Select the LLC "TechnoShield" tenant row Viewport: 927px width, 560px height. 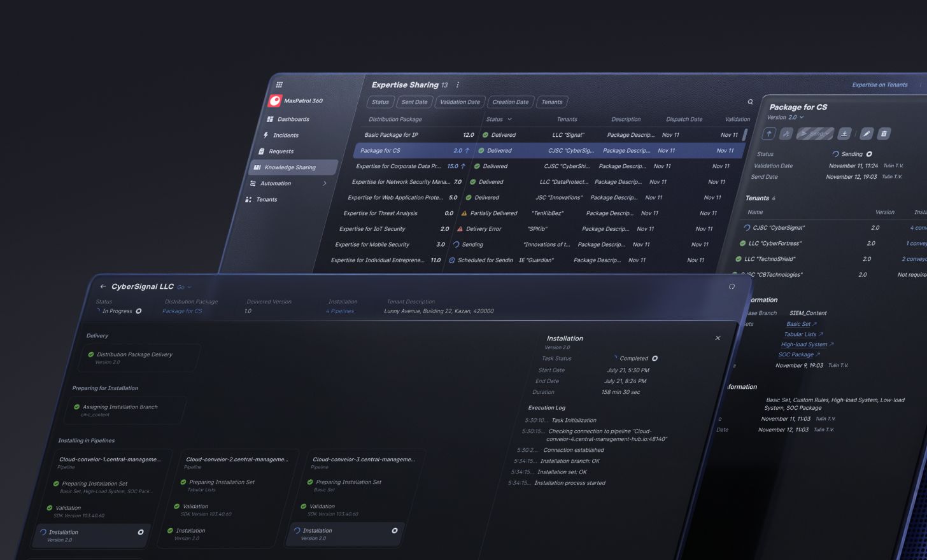click(x=830, y=259)
